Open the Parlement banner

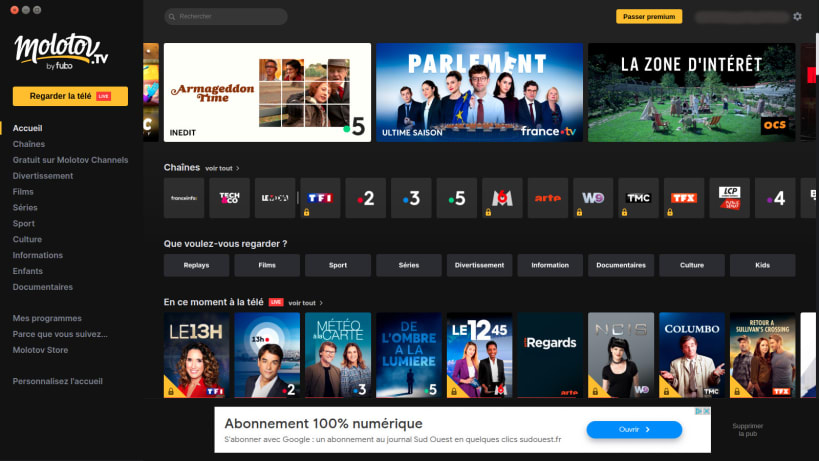(479, 92)
